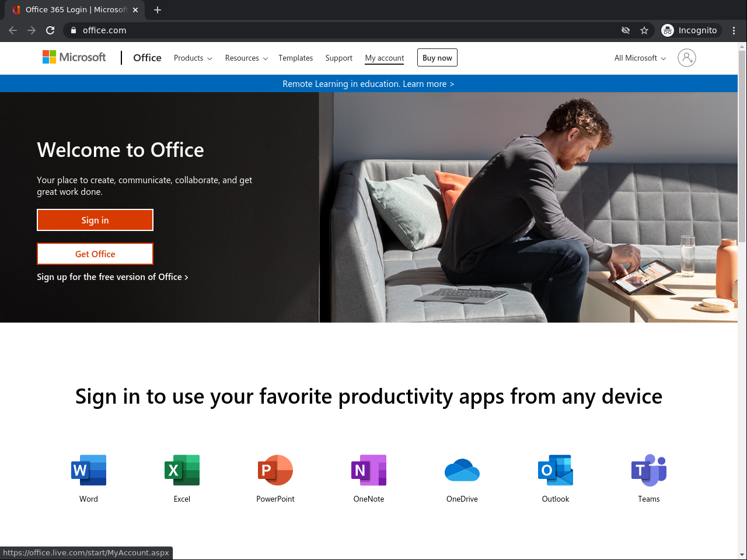Open the Templates menu item
Viewport: 747px width, 560px height.
[x=296, y=58]
